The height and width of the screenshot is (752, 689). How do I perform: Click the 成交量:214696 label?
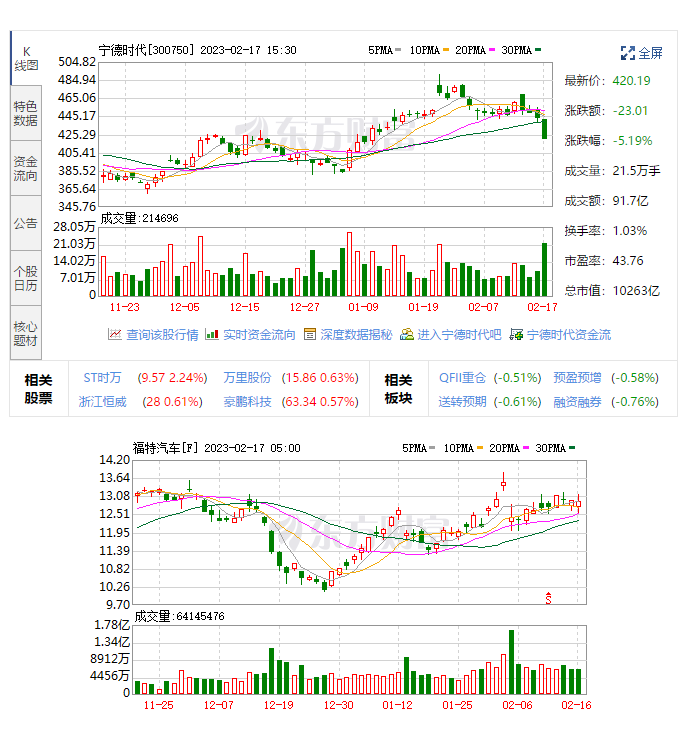pyautogui.click(x=139, y=219)
